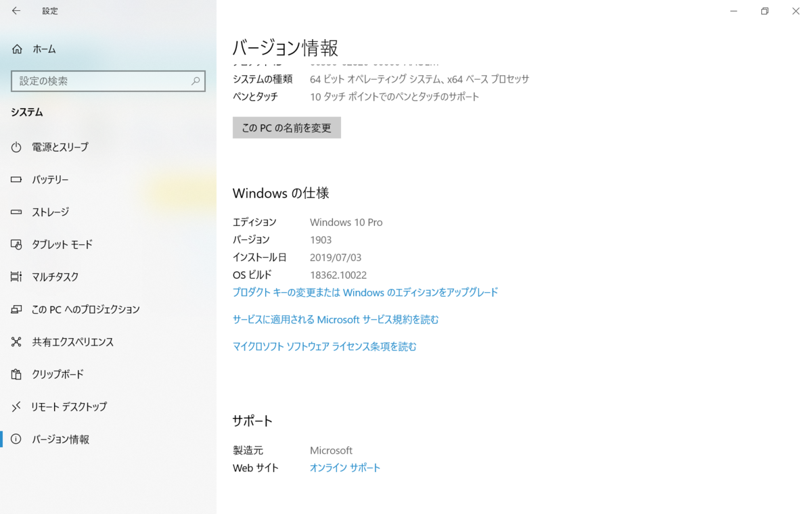Click the この PC へのプロジェクション icon

pyautogui.click(x=16, y=309)
